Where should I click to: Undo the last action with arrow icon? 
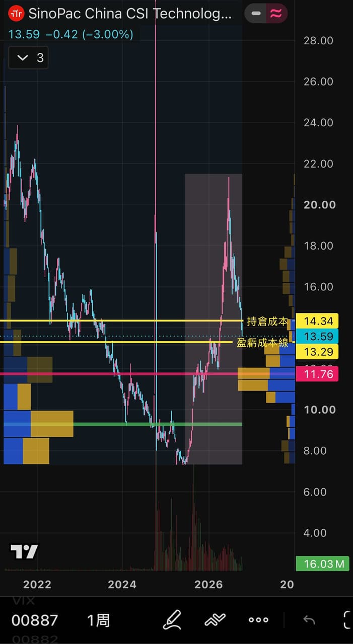(309, 620)
